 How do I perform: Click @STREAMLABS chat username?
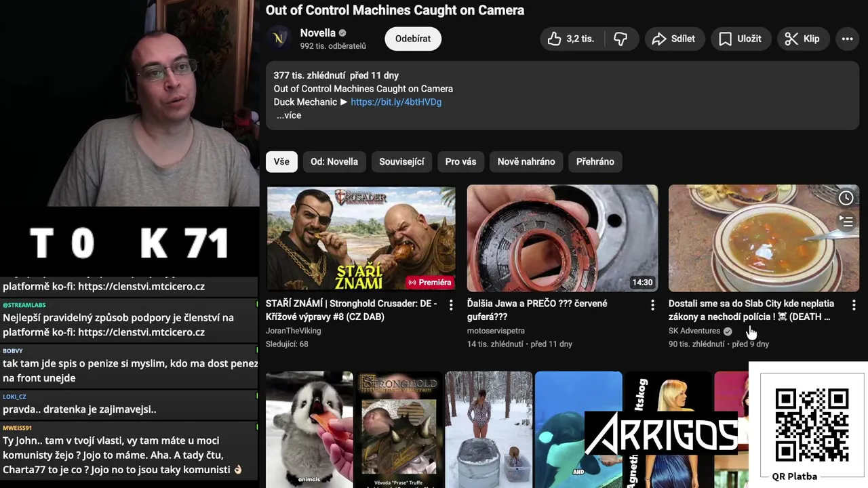tap(24, 305)
